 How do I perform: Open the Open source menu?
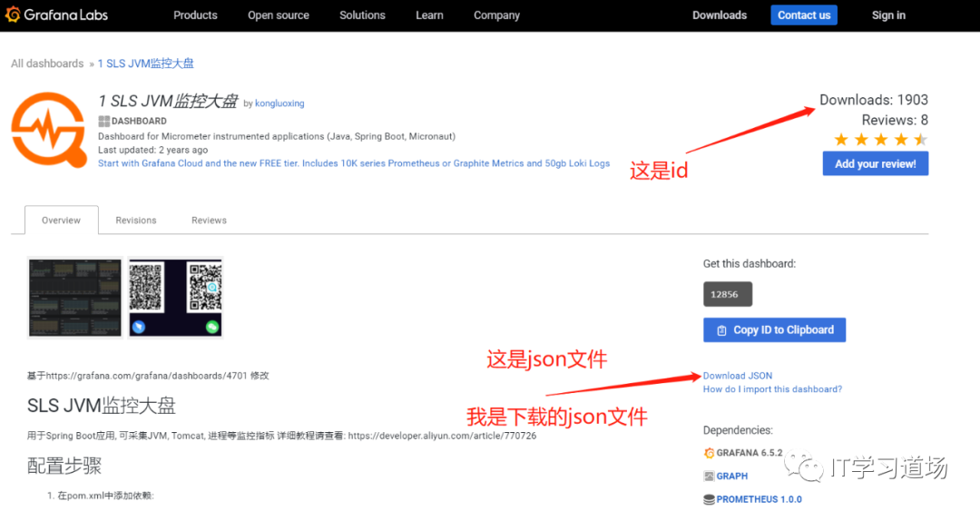click(x=279, y=15)
